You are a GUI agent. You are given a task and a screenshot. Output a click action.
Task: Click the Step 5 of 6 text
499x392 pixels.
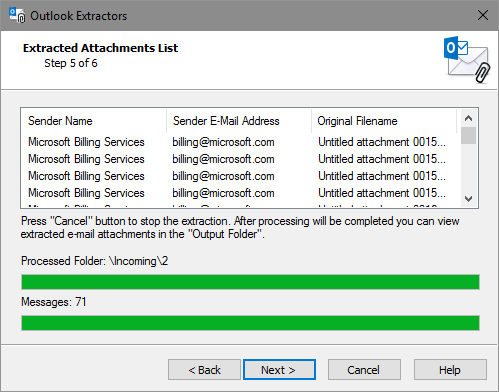(x=71, y=63)
